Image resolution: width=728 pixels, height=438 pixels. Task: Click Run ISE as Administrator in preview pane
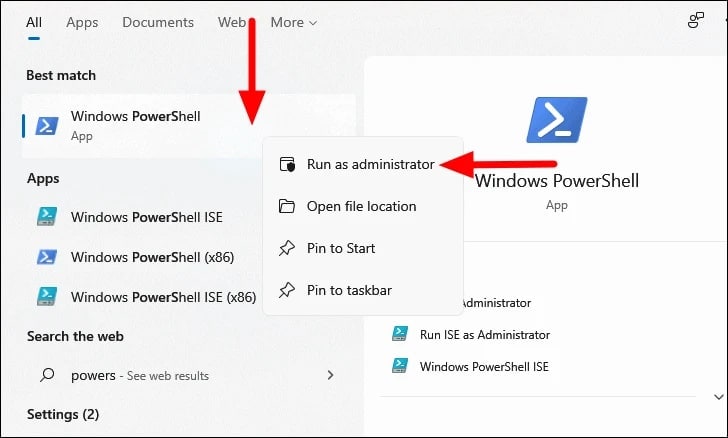484,335
